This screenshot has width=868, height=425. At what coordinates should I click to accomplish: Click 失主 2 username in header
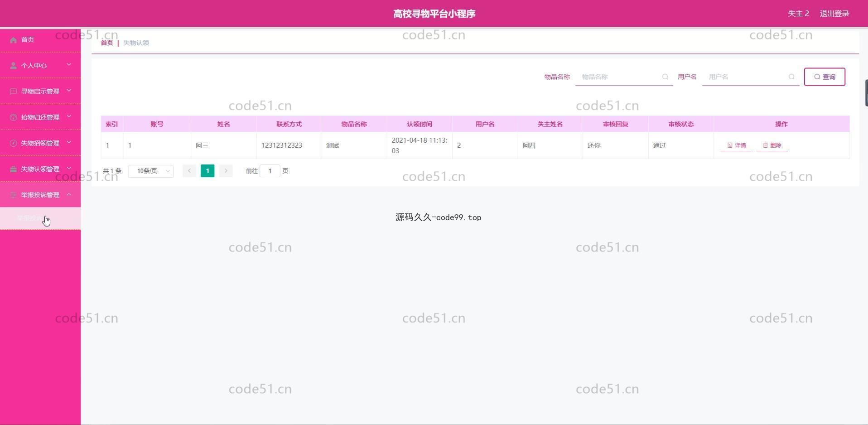tap(798, 14)
